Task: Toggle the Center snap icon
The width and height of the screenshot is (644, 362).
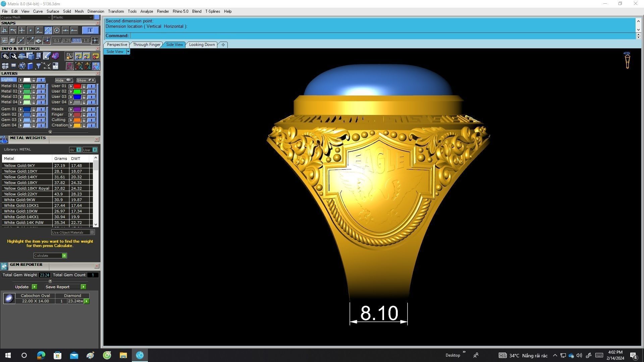Action: 57,31
